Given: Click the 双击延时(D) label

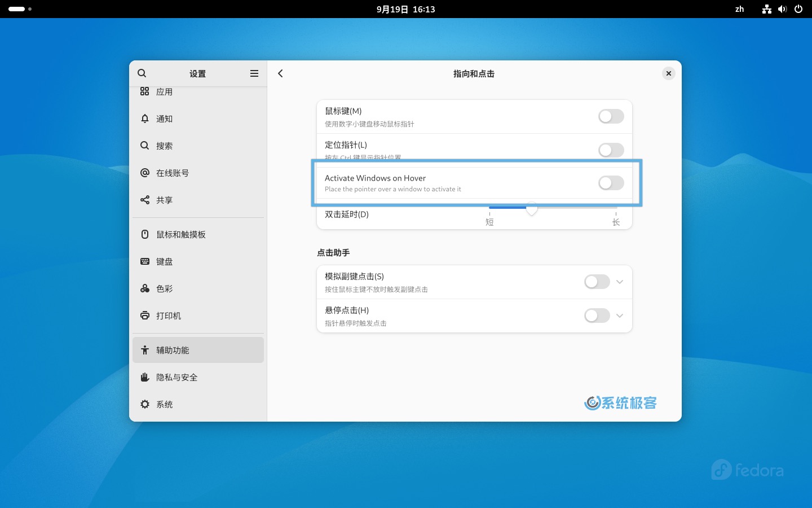Looking at the screenshot, I should (x=347, y=214).
